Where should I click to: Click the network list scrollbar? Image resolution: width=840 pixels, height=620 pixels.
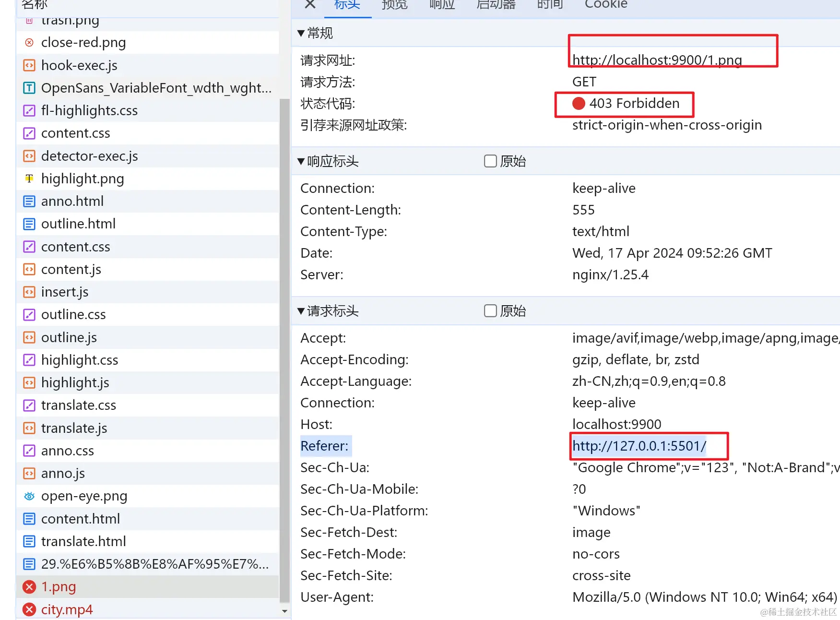[x=284, y=350]
